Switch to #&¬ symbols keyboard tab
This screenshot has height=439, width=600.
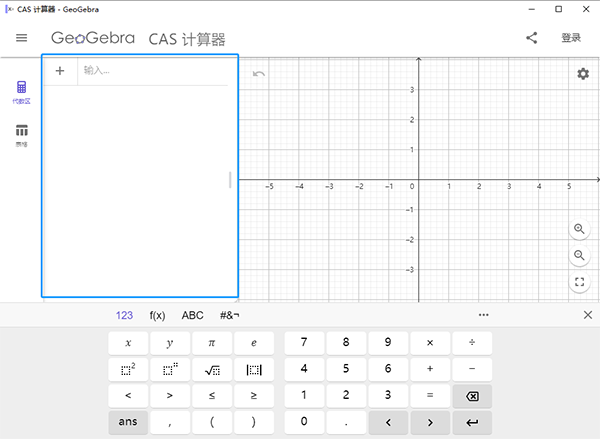click(x=230, y=315)
